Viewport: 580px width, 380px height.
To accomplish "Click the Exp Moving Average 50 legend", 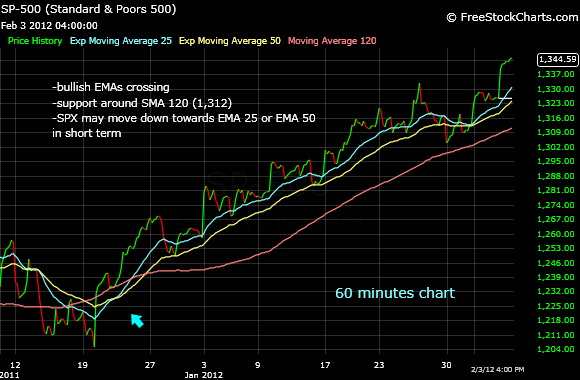I will coord(230,41).
